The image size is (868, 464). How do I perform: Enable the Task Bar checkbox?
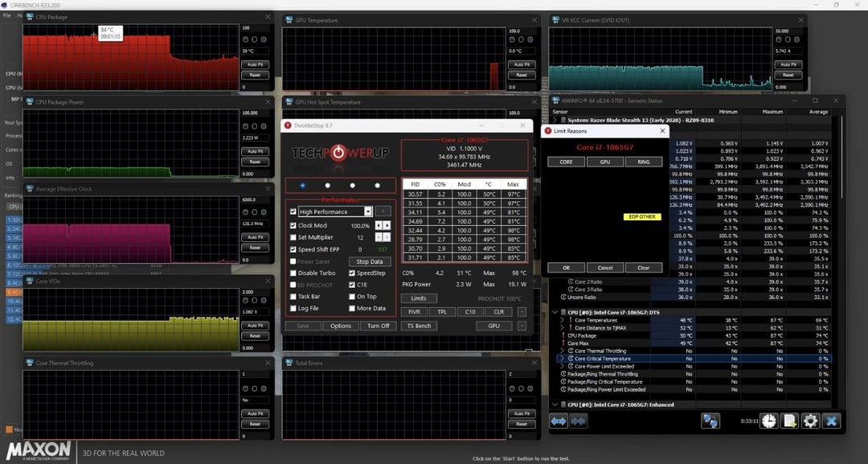293,297
